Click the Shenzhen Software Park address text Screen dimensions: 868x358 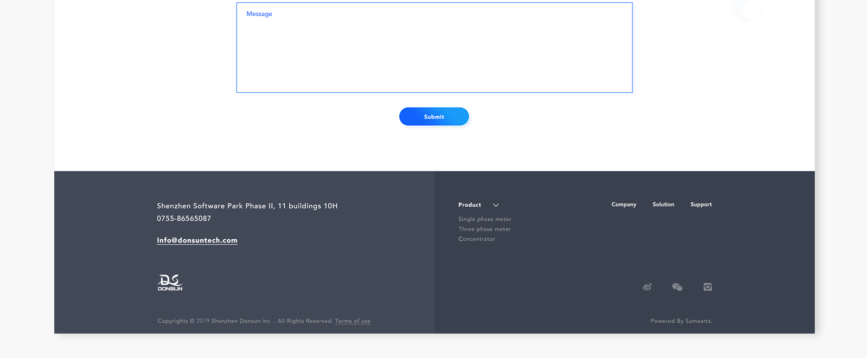(247, 206)
